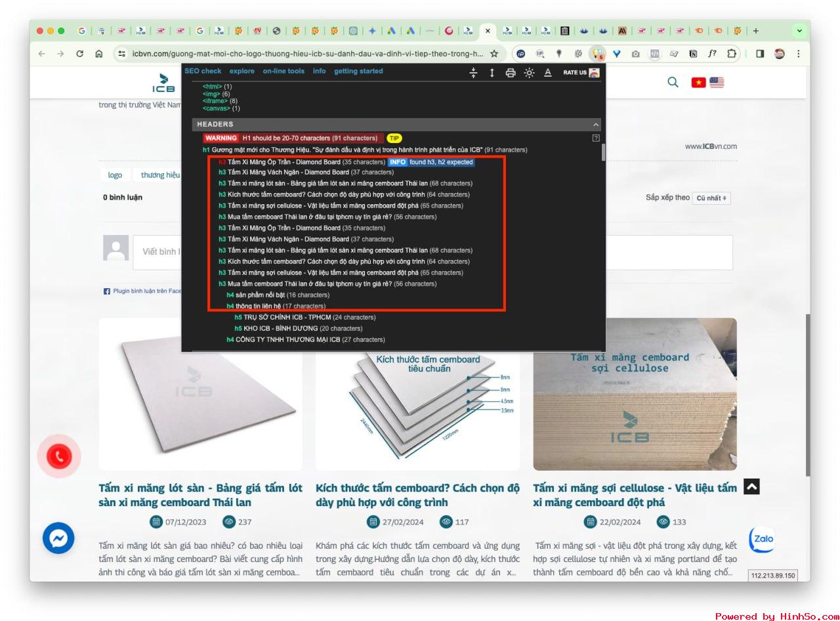The image size is (840, 621).
Task: Collapse the HEADERS section chevron
Action: point(596,124)
